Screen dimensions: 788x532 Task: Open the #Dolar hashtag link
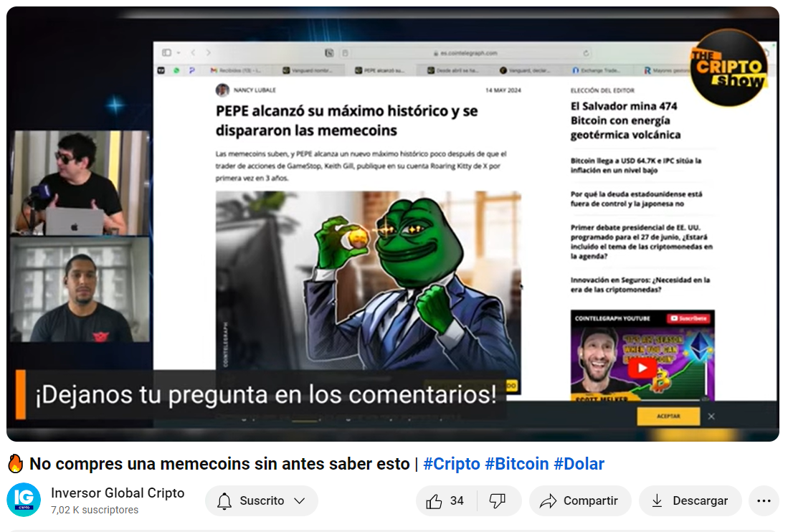pos(579,464)
